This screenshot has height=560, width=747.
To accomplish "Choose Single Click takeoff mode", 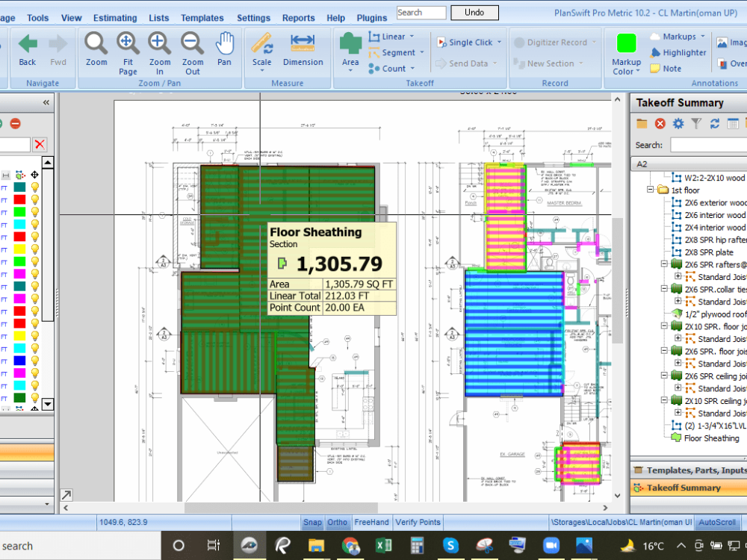I will (x=465, y=43).
